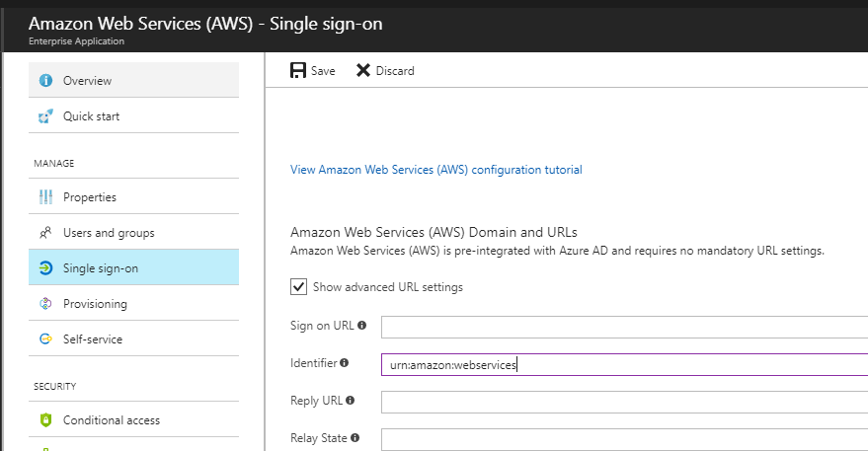Open the Properties menu item
The height and width of the screenshot is (451, 868).
click(134, 196)
